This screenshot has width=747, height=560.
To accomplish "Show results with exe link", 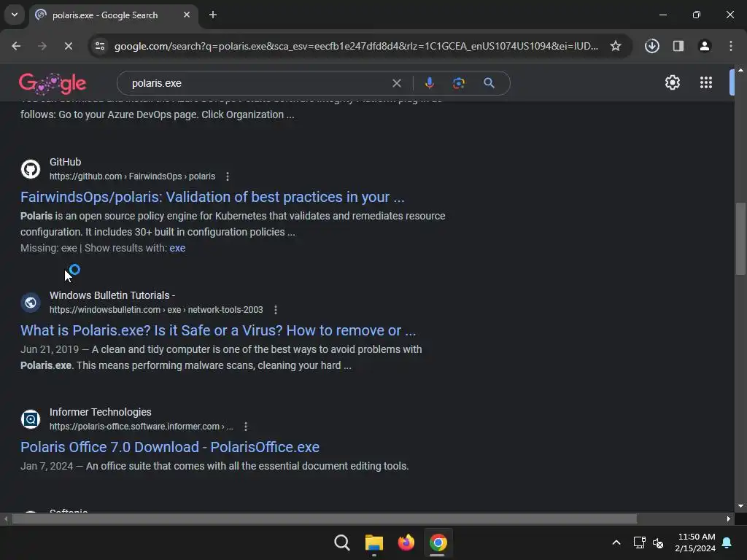I will [177, 248].
